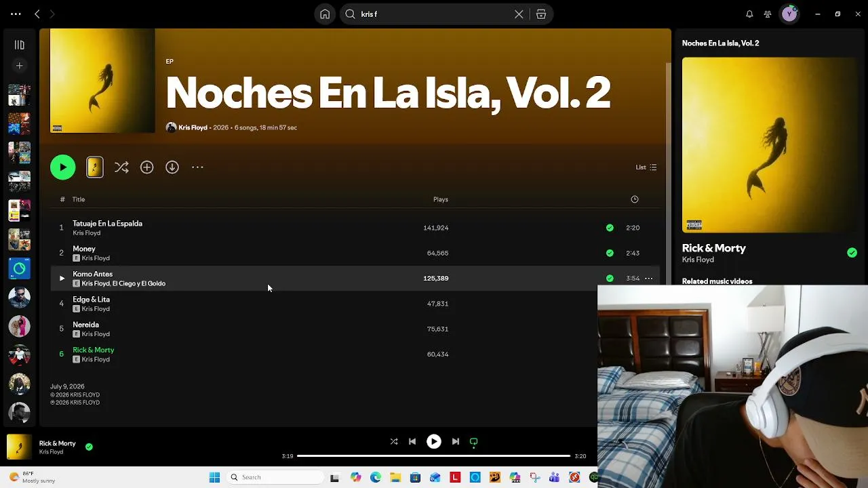Open the profile avatar menu
Screen dimensions: 868x488
[789, 14]
